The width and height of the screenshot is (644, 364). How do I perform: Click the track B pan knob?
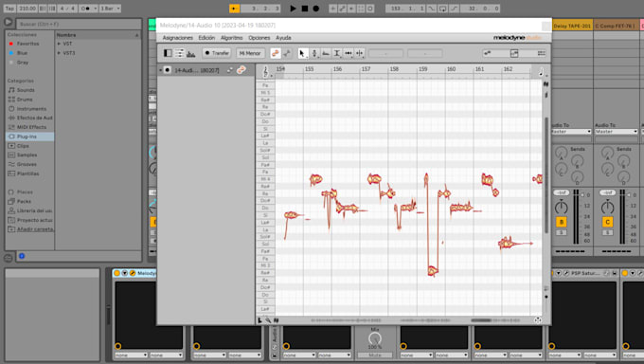tap(562, 208)
